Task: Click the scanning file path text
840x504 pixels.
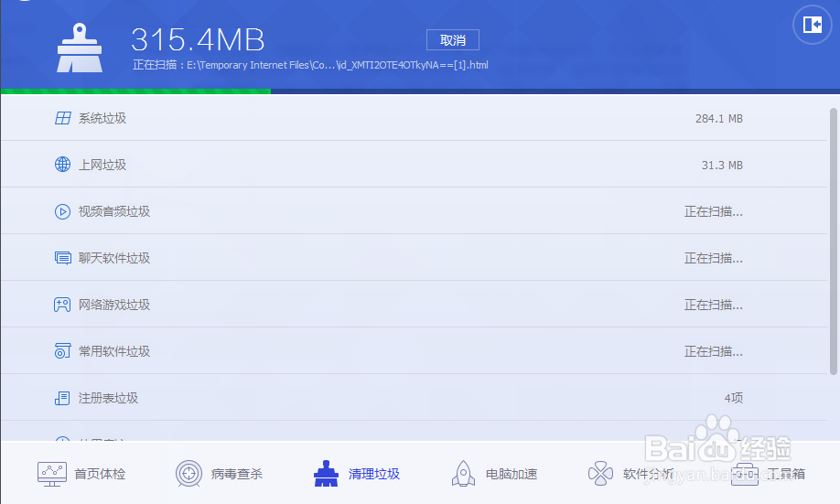Action: (310, 65)
